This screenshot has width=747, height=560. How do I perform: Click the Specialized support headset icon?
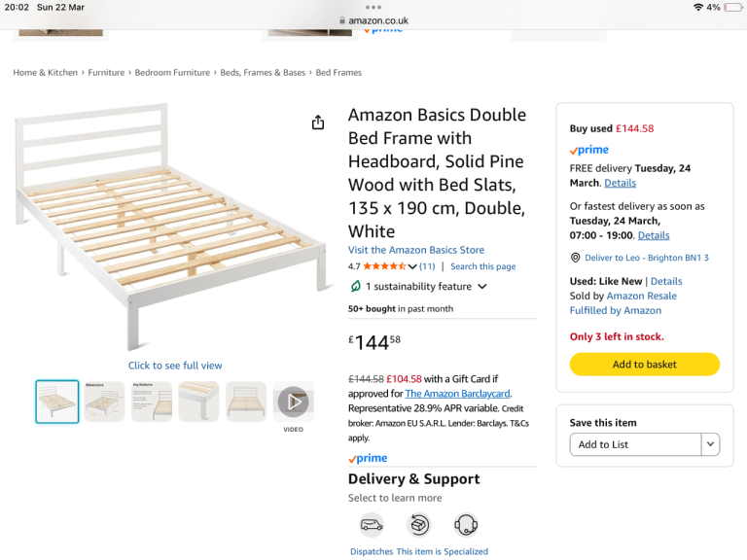466,525
